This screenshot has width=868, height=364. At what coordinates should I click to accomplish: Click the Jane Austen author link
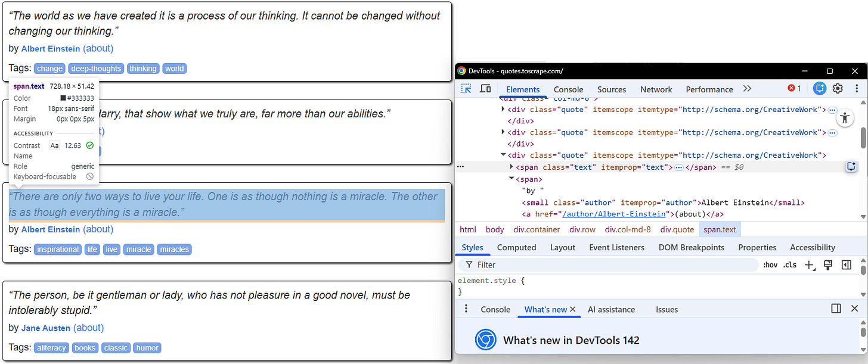(46, 328)
